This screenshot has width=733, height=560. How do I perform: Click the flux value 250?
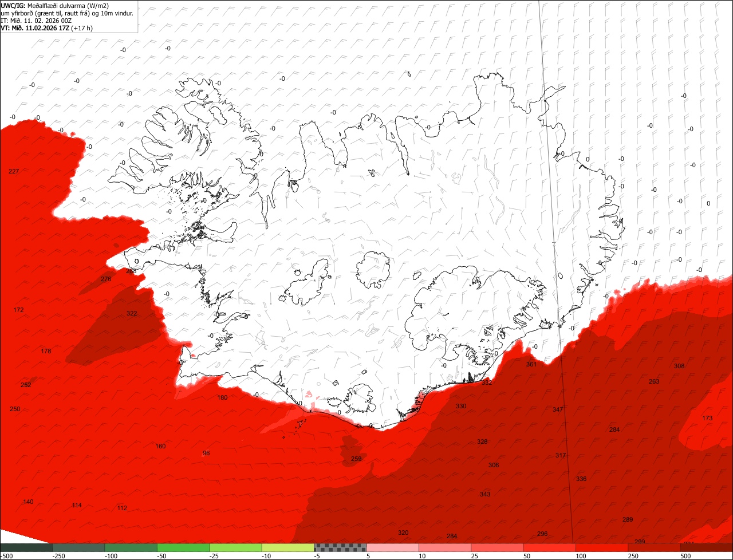click(15, 409)
